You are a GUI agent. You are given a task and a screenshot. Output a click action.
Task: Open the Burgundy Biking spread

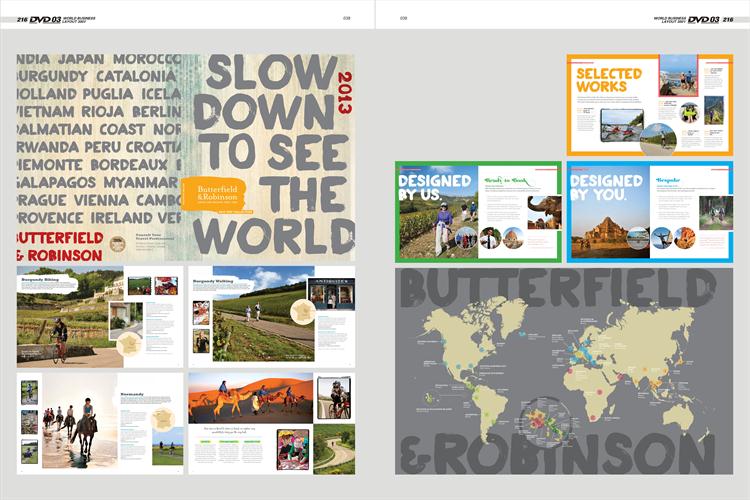[99, 315]
